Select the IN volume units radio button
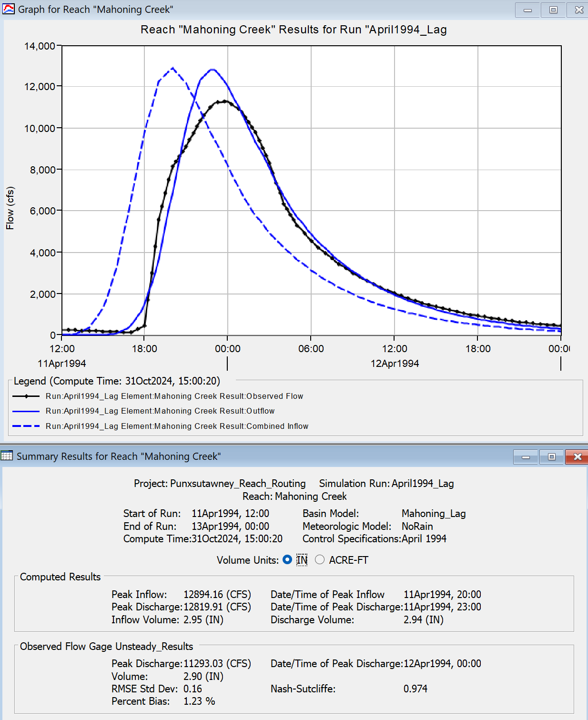The height and width of the screenshot is (720, 588). point(287,560)
